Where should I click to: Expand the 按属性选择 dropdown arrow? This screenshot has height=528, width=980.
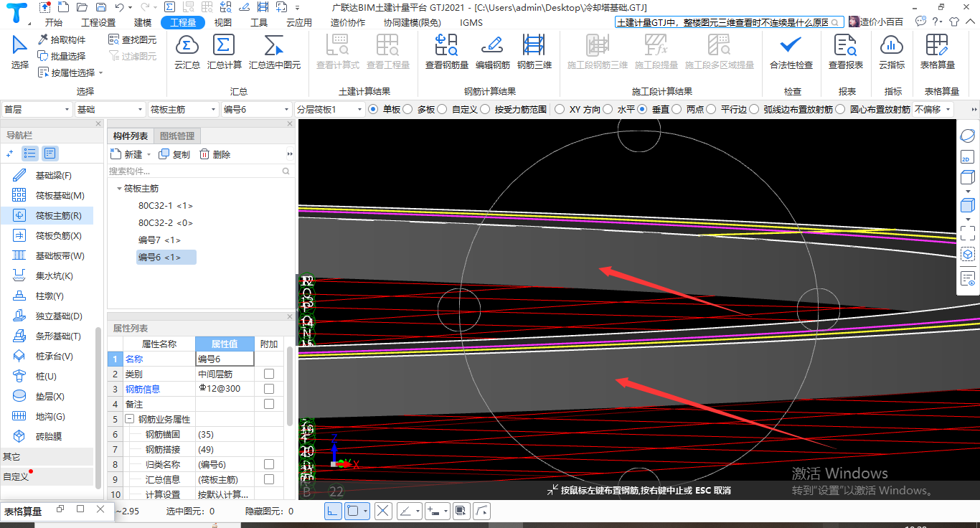point(101,73)
